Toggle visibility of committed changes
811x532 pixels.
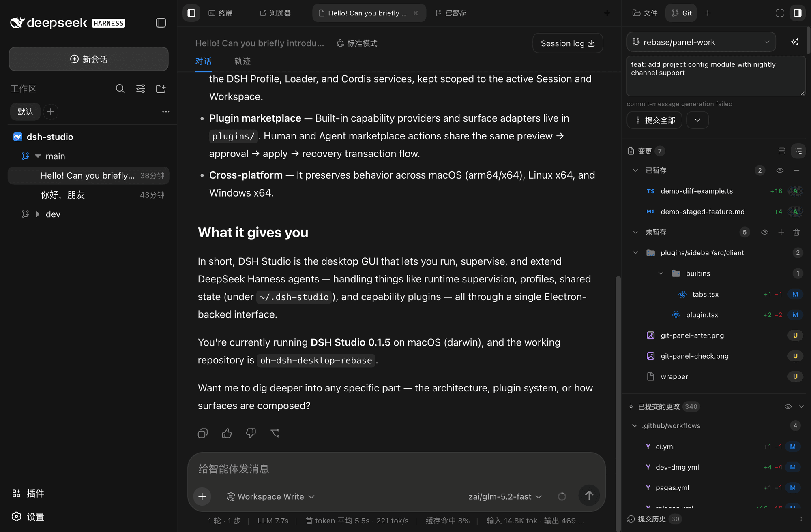coord(788,406)
